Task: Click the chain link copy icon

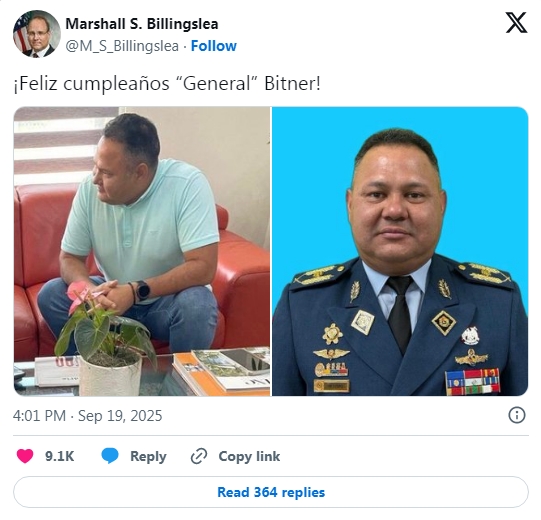Action: (x=199, y=456)
